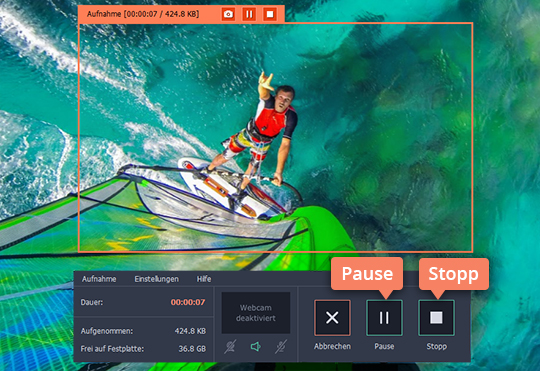
Task: Click the Dauer timer value 00:00:07
Action: click(188, 302)
